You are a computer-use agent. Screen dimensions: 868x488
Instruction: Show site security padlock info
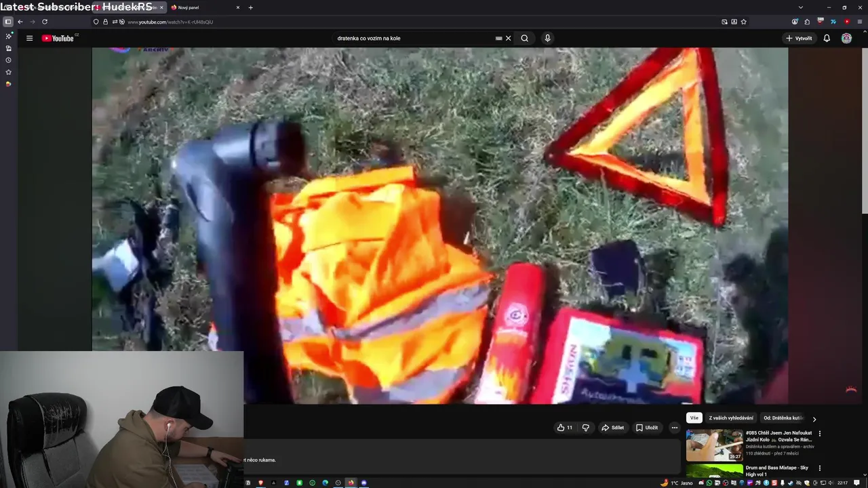[105, 22]
